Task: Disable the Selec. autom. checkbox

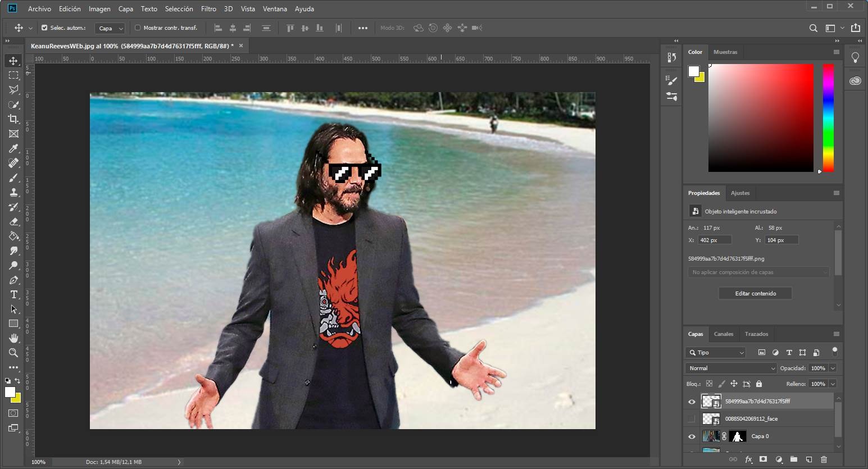Action: point(45,28)
